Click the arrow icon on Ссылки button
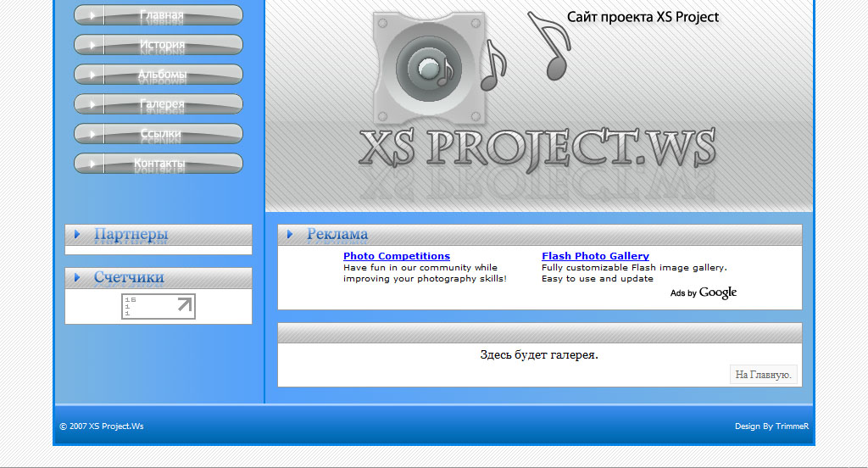The image size is (868, 468). coord(92,134)
